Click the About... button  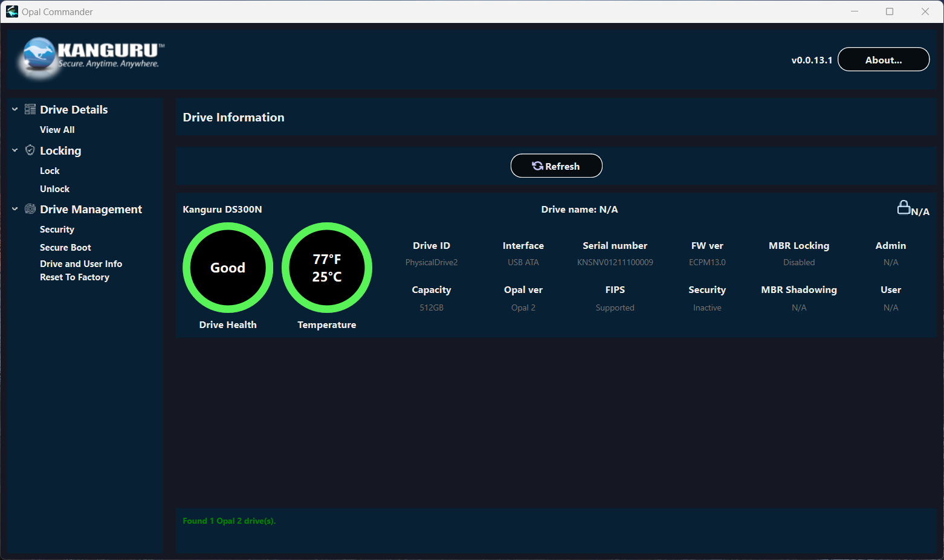click(884, 59)
